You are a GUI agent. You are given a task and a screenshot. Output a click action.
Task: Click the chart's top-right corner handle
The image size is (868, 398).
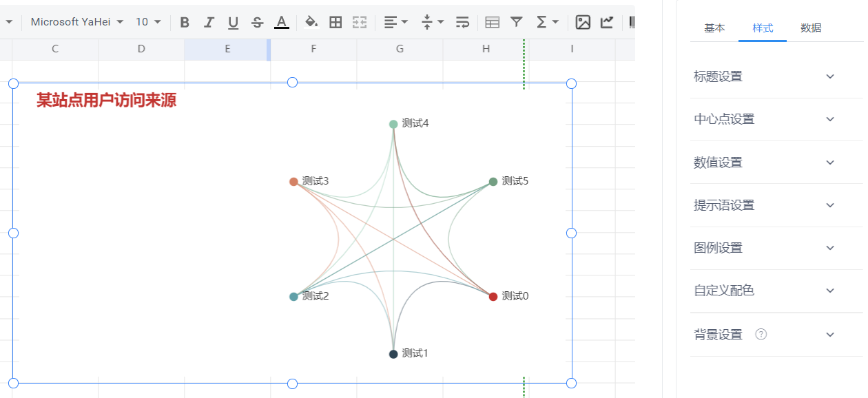click(571, 83)
